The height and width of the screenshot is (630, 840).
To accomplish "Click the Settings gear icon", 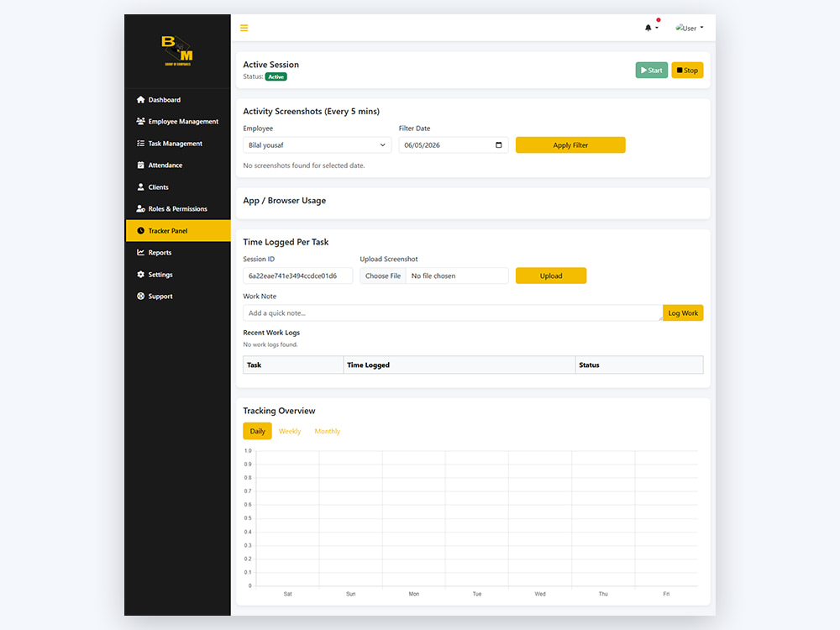I will point(141,275).
